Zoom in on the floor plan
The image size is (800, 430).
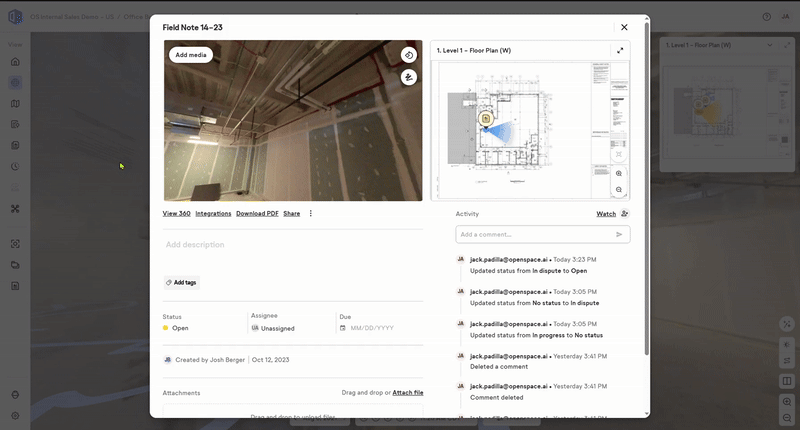click(x=619, y=173)
